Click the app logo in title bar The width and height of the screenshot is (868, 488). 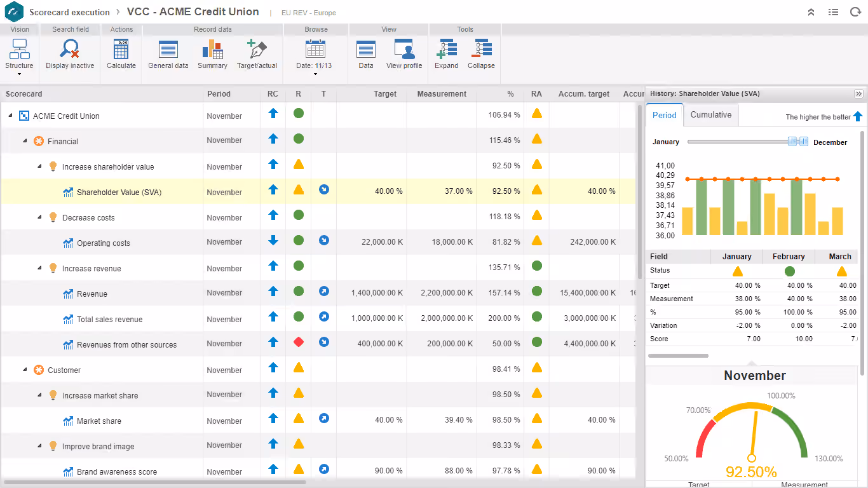click(x=13, y=12)
